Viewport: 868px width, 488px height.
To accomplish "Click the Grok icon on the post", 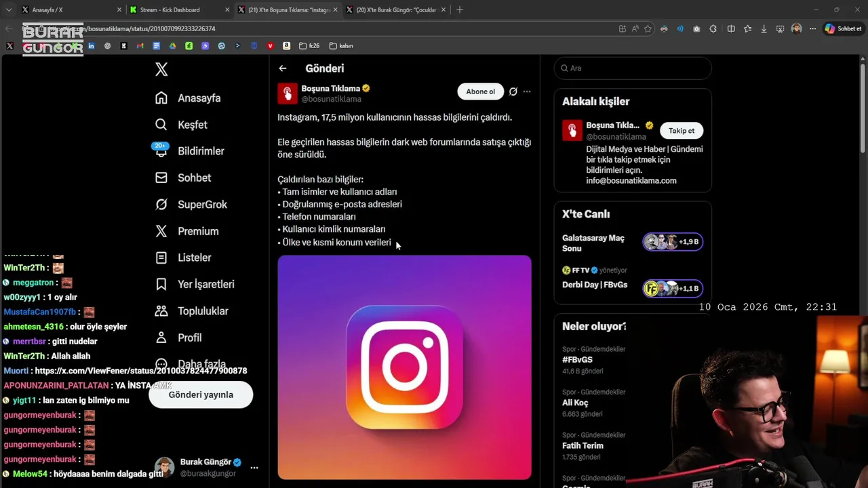I will 513,91.
